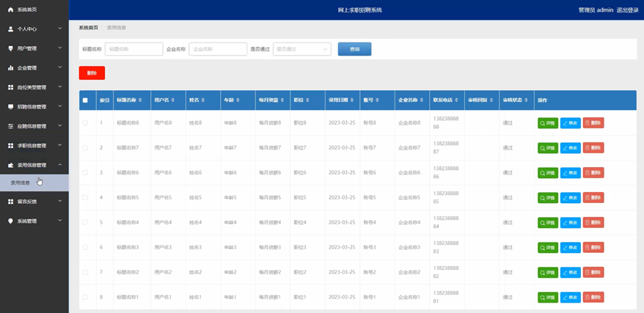Click 修改 button for 标题名称7 row
The width and height of the screenshot is (644, 313).
(x=571, y=147)
